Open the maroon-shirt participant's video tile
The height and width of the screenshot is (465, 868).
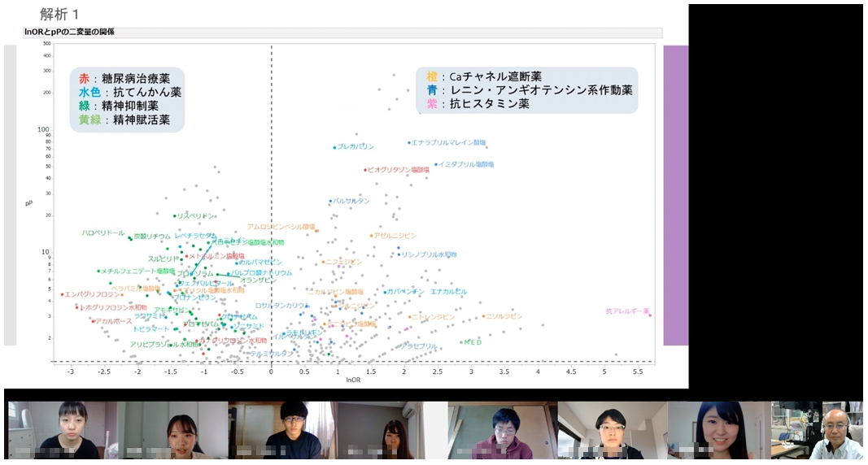tap(502, 429)
